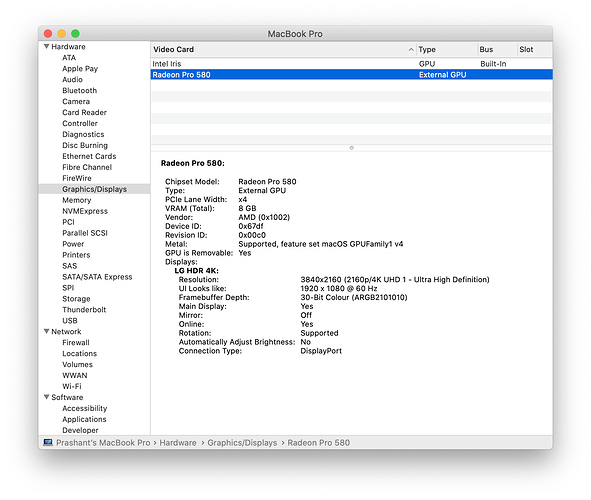Open Wi-Fi under Network
This screenshot has height=500, width=591.
tap(72, 386)
